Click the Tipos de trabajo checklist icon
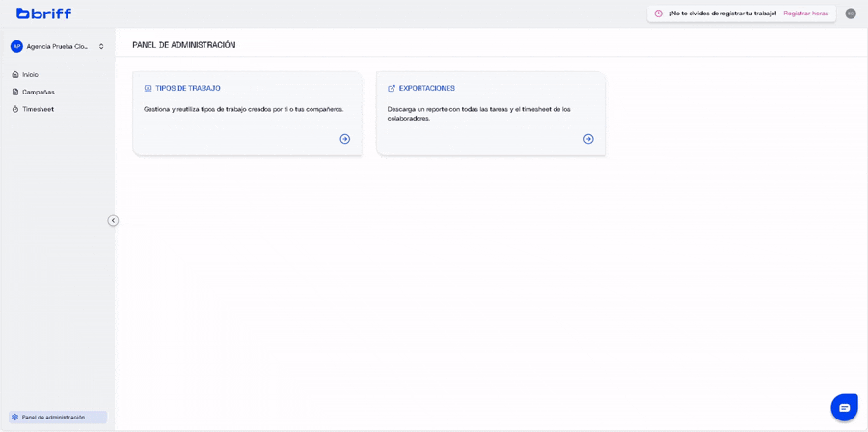The width and height of the screenshot is (868, 432). (148, 88)
